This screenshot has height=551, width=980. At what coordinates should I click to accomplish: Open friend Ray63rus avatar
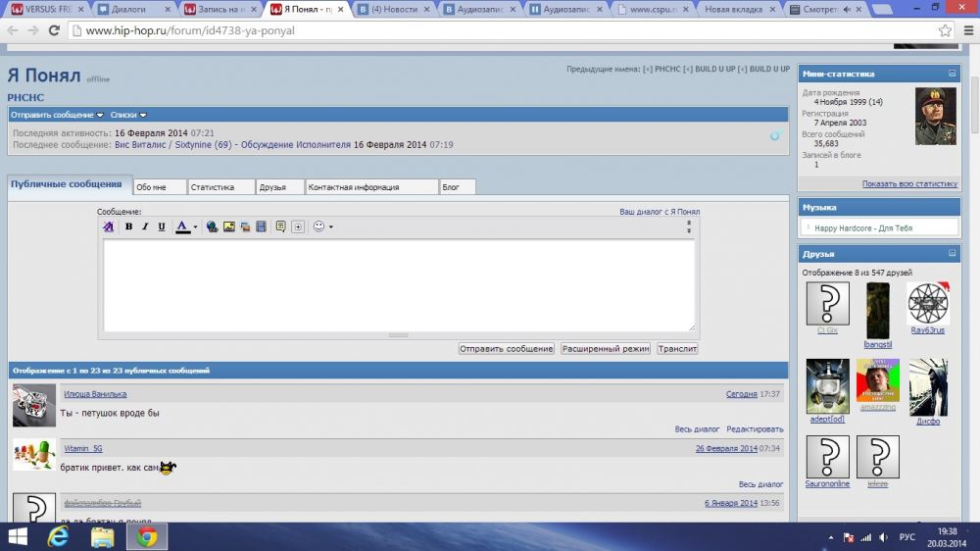(928, 303)
